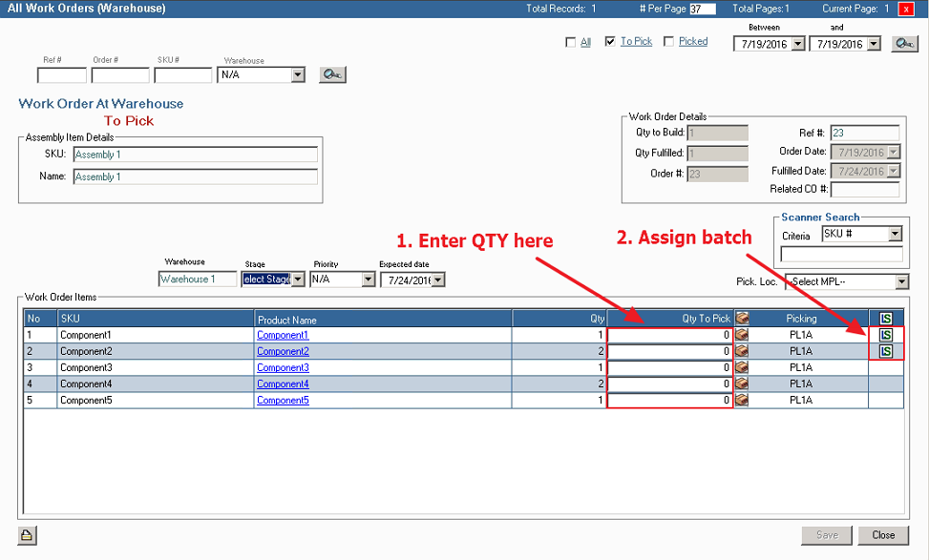Open the Scanner Search Criteria dropdown
Screen dimensions: 929x560
pyautogui.click(x=895, y=235)
